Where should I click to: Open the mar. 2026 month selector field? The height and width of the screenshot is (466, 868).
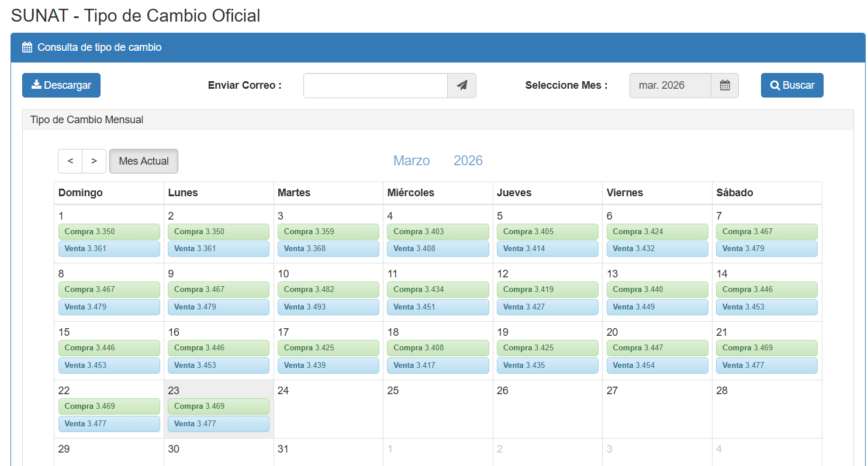670,85
